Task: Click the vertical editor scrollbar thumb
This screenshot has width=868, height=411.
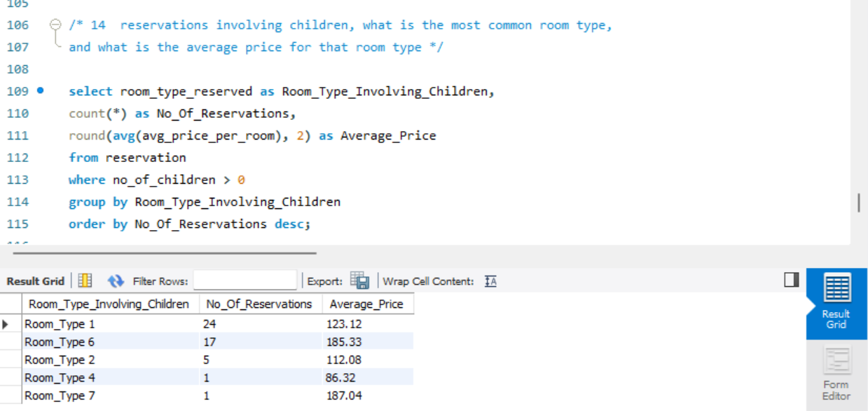Action: tap(858, 203)
